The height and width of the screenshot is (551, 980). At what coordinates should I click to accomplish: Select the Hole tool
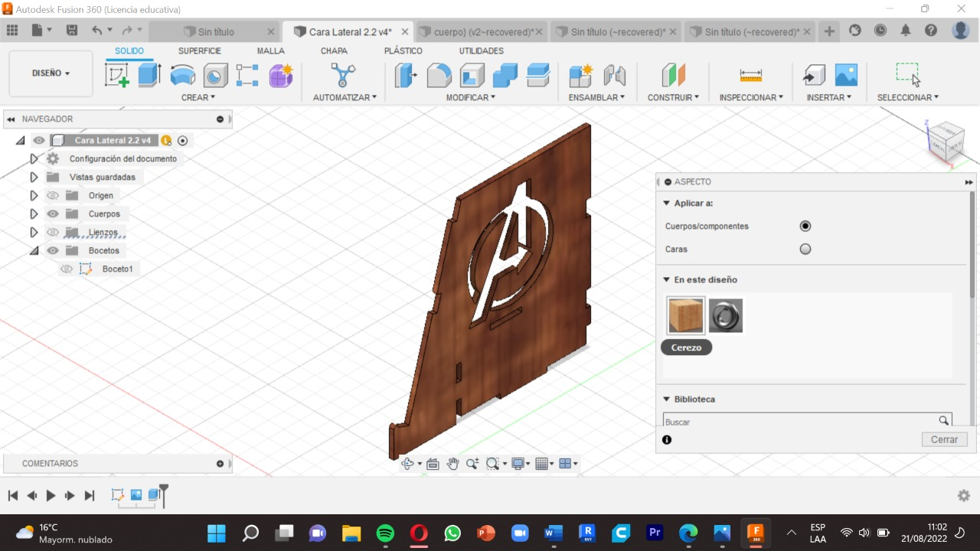(x=215, y=75)
